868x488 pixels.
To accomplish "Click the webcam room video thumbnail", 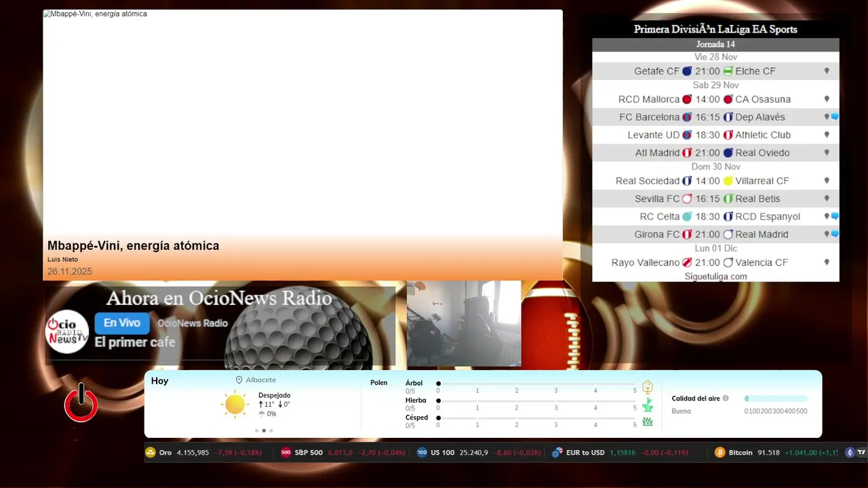I will pos(464,324).
